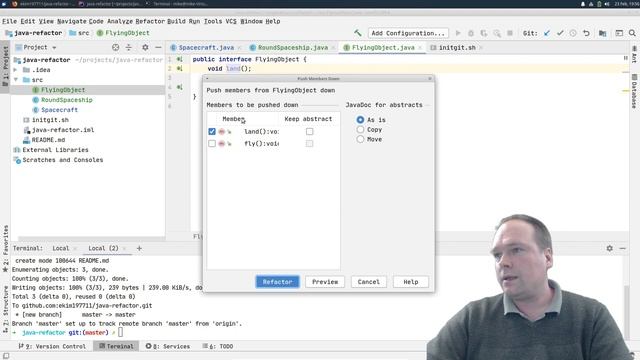Image resolution: width=640 pixels, height=360 pixels.
Task: Select java-refactor.iml in the project tree
Action: tap(62, 130)
